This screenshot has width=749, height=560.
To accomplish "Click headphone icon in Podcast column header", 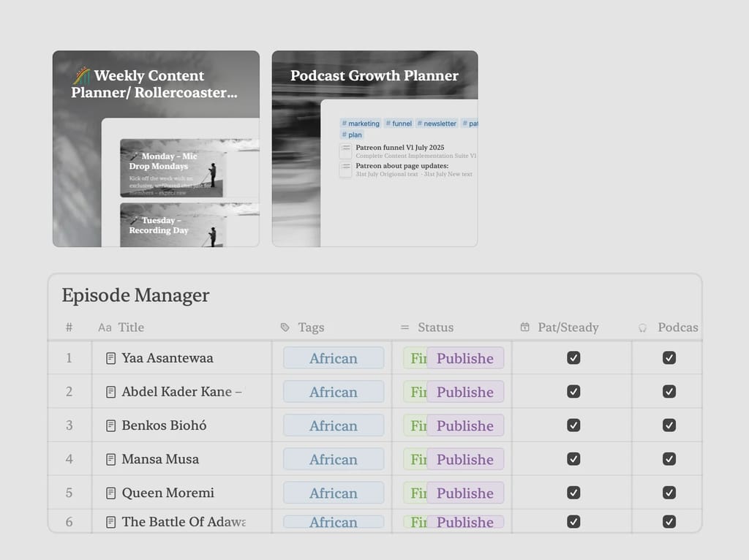I will coord(643,328).
